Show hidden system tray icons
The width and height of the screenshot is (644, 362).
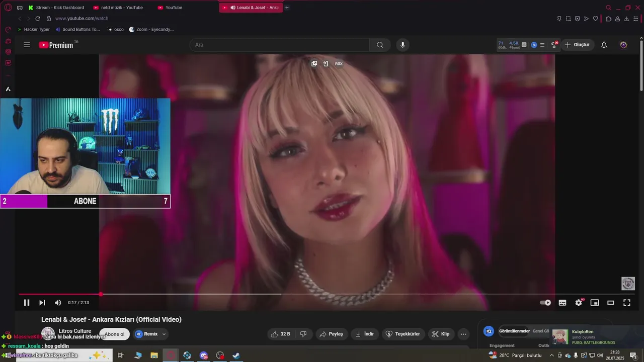552,355
